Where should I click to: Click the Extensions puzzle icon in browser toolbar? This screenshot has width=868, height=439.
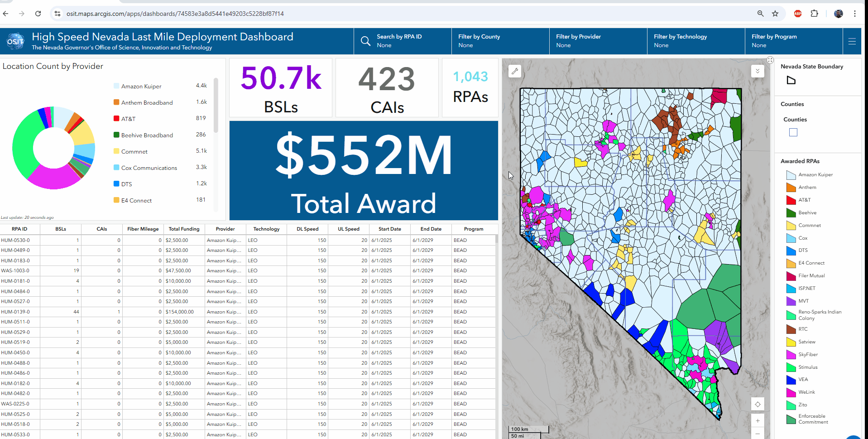click(815, 14)
